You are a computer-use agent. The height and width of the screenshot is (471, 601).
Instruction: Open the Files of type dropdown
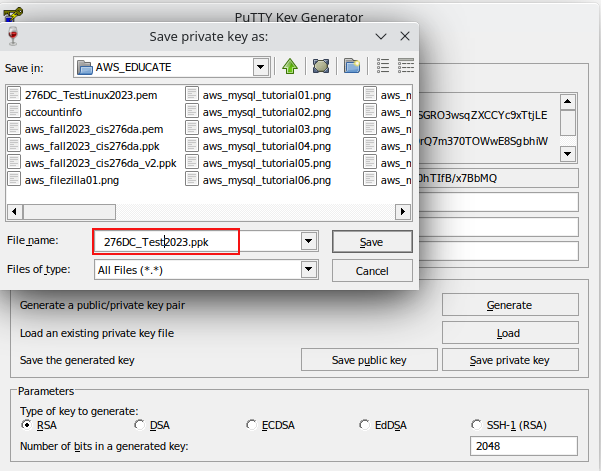(x=309, y=269)
